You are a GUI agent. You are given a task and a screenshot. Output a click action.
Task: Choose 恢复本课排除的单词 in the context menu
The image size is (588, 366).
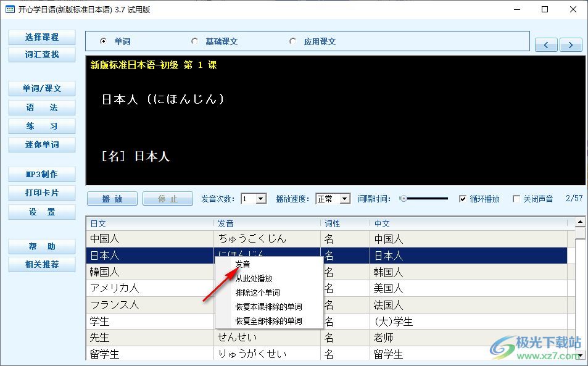coord(269,307)
